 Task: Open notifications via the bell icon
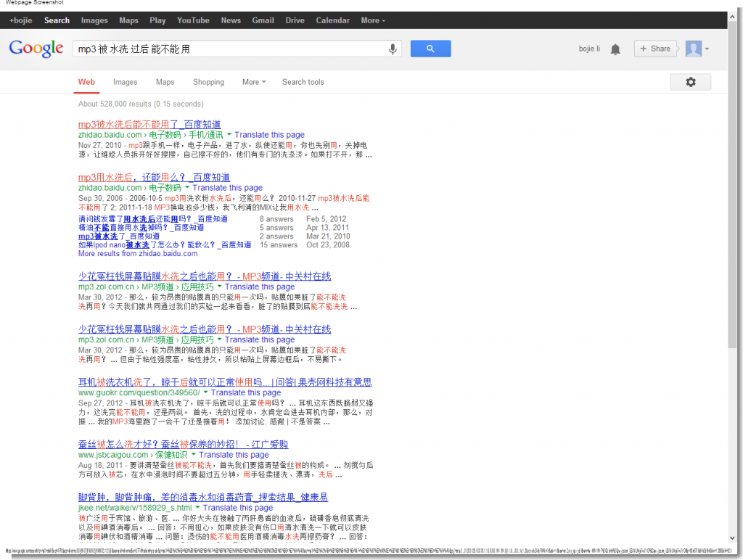point(615,48)
